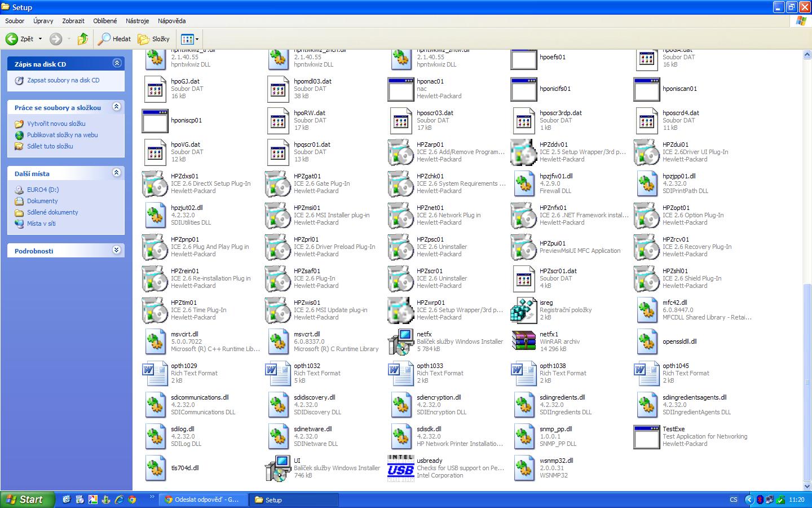This screenshot has height=508, width=812.
Task: Collapse the Zápis na disk CD panel
Action: [x=117, y=63]
